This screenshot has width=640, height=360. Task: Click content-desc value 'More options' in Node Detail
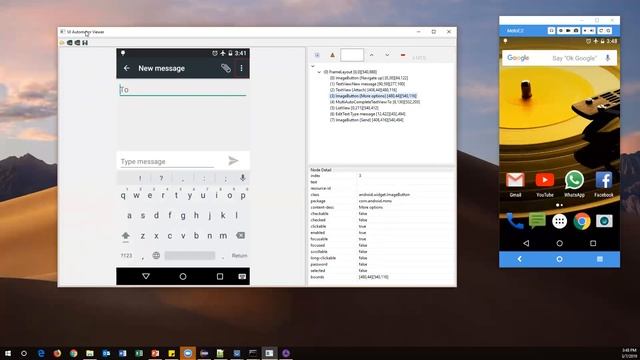(x=371, y=207)
